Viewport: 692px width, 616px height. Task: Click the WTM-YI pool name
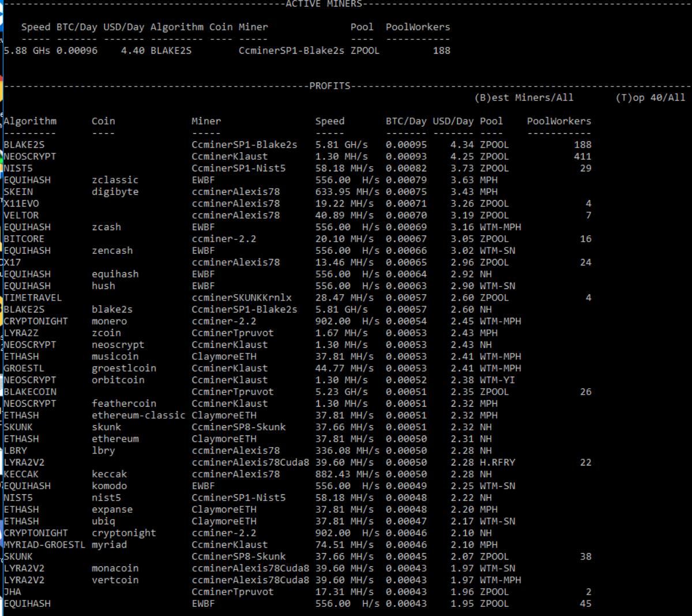coord(498,380)
